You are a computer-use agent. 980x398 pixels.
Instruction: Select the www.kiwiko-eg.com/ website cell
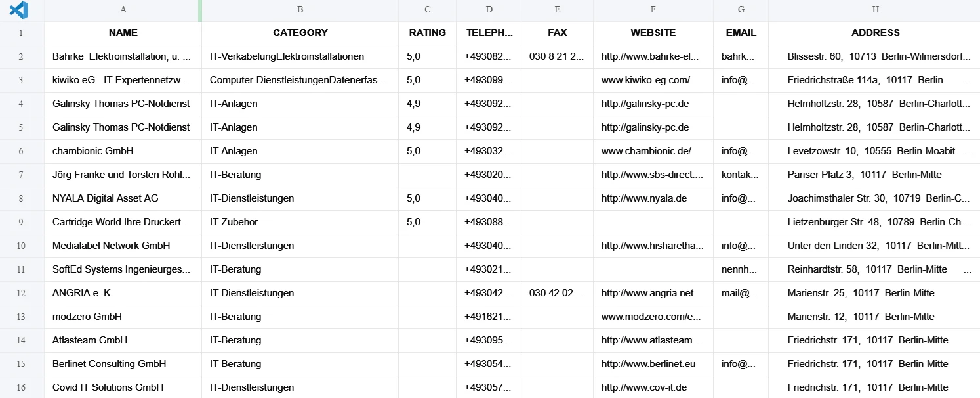pyautogui.click(x=653, y=80)
